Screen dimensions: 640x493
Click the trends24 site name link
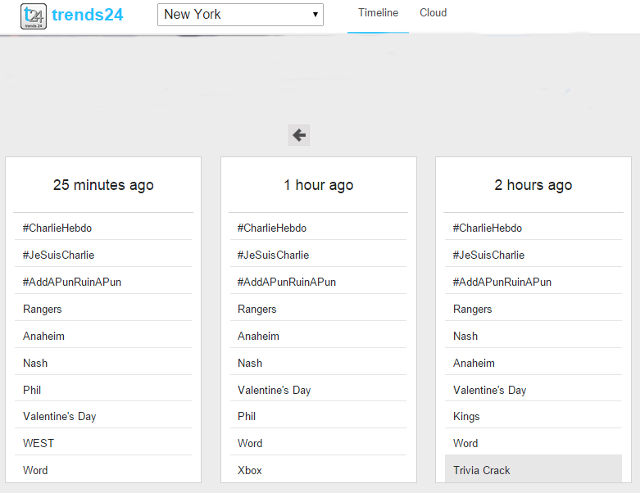(x=87, y=15)
